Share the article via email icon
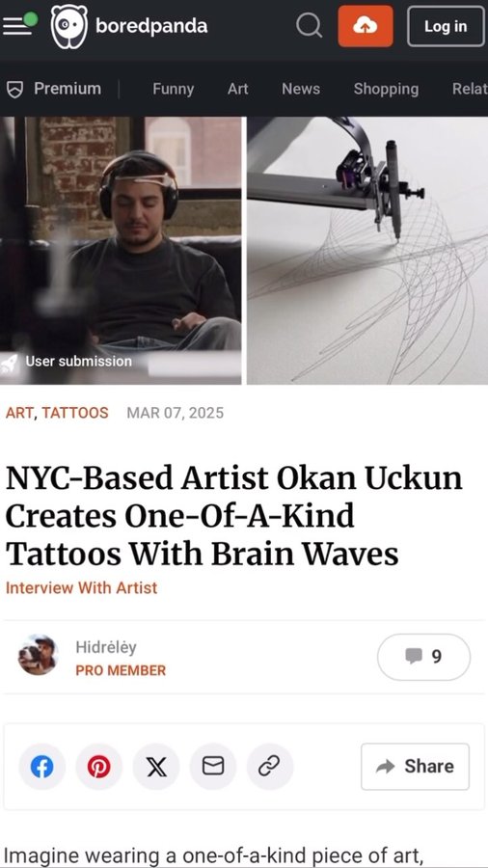 tap(213, 767)
